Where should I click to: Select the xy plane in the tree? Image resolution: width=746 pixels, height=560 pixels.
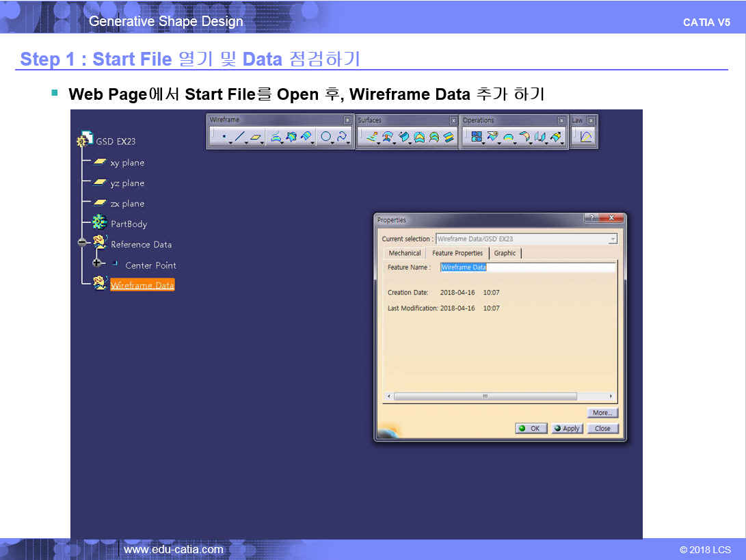(127, 163)
